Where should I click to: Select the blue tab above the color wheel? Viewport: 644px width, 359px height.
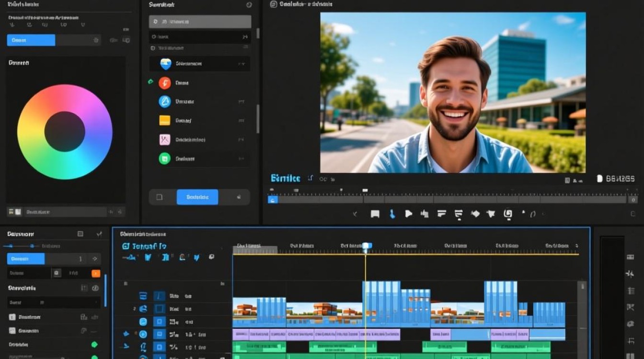tap(31, 40)
